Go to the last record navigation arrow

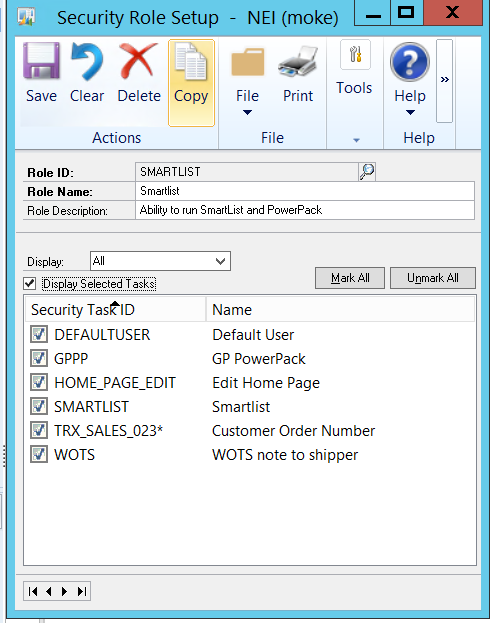tap(82, 592)
